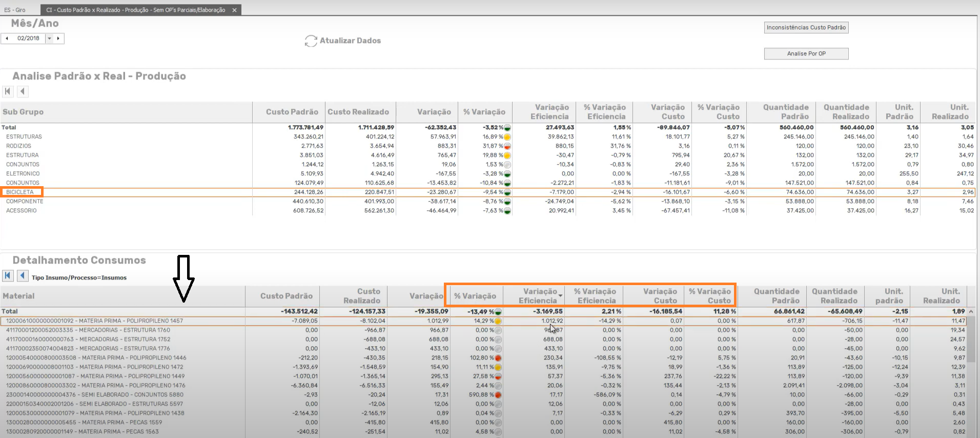Screen dimensions: 980x438
Task: Click the green indicator in the upper Total row
Action: (x=507, y=128)
